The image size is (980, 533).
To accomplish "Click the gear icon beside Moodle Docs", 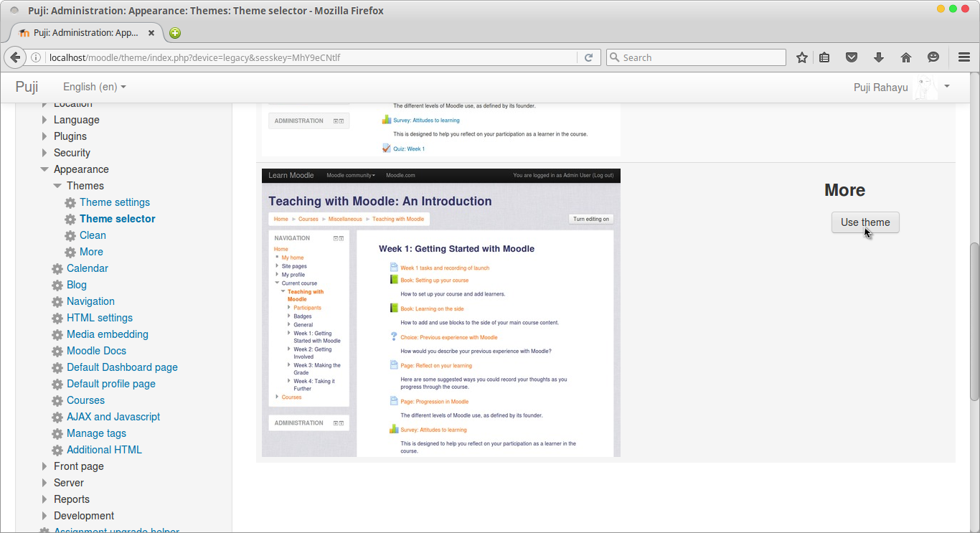I will click(57, 351).
